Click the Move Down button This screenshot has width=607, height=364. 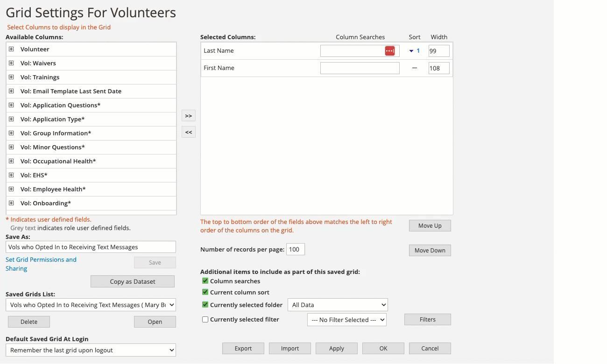[430, 251]
